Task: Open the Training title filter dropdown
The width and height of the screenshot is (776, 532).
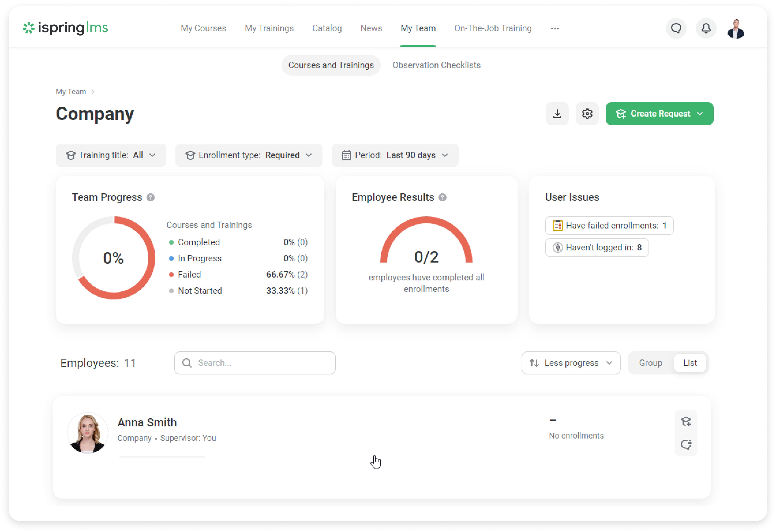Action: 111,155
